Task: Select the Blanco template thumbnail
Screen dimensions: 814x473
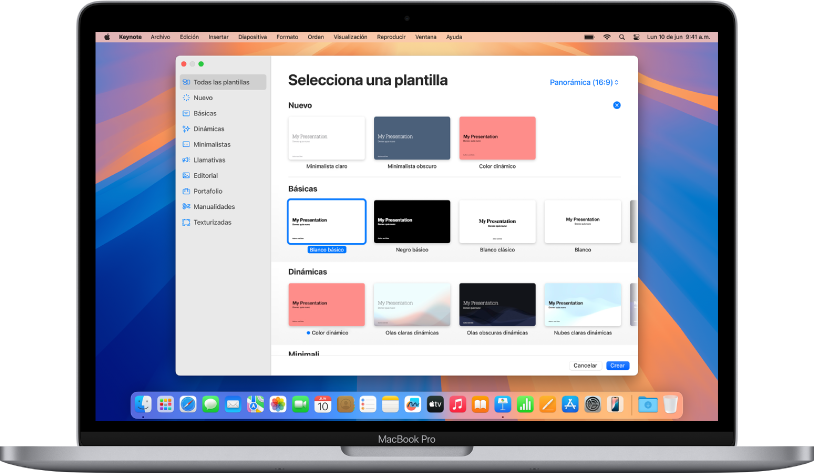Action: coord(582,221)
